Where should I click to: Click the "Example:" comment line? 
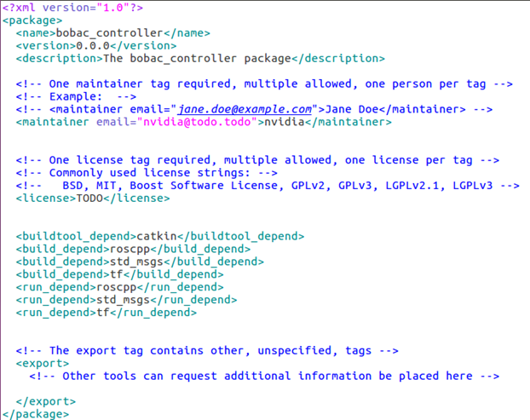click(76, 96)
